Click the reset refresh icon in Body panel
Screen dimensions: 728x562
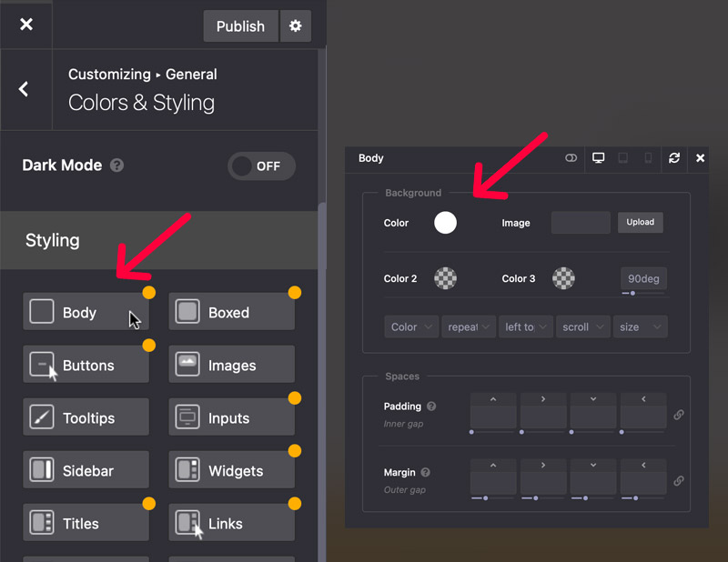(x=674, y=158)
